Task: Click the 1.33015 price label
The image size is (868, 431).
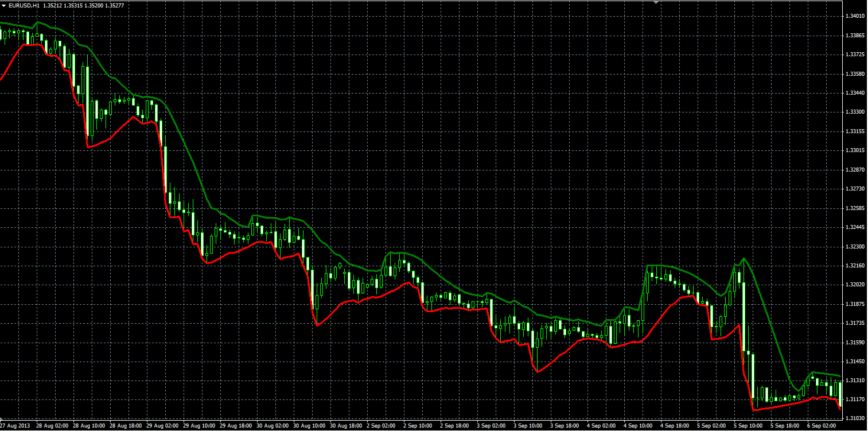Action: pos(855,150)
